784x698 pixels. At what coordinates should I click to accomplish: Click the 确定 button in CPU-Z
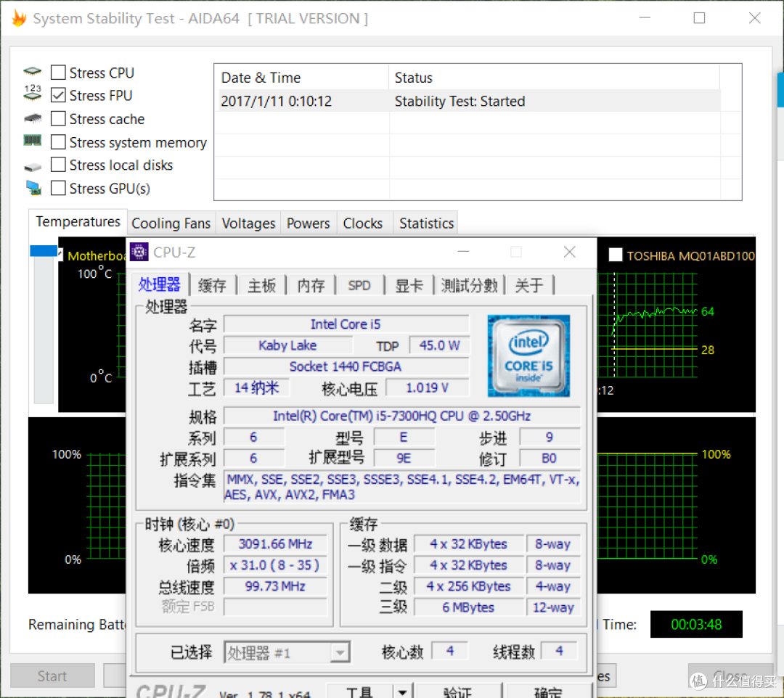click(x=548, y=692)
